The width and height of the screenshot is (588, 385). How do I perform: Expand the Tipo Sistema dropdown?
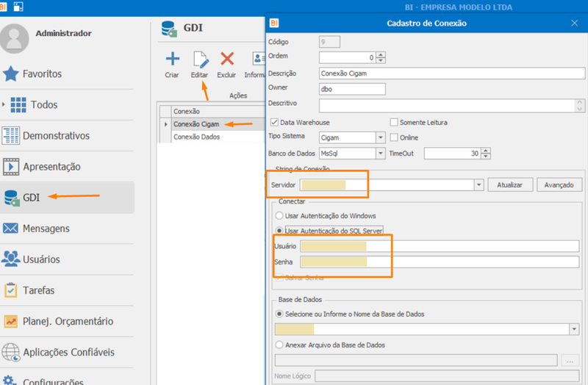[x=380, y=137]
